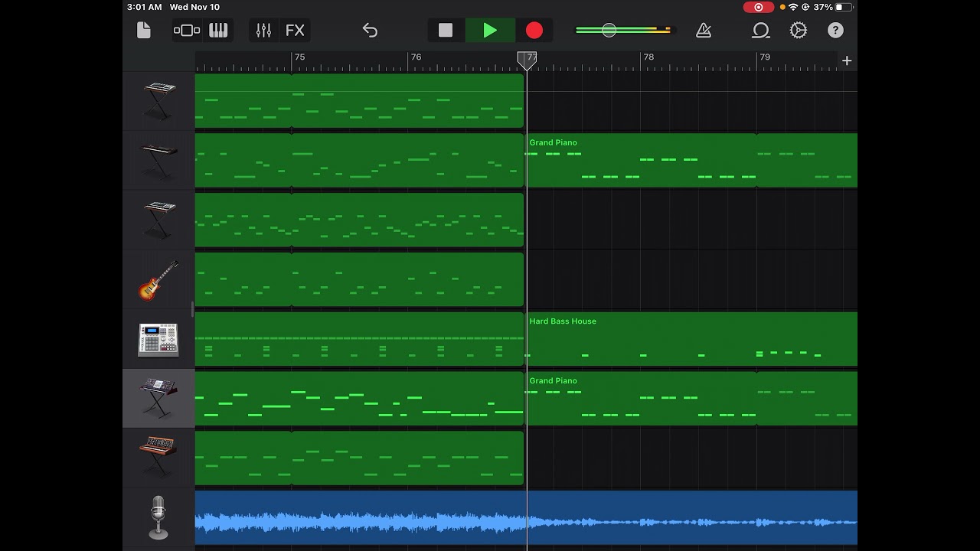Viewport: 980px width, 551px height.
Task: Undo the last action
Action: point(370,31)
